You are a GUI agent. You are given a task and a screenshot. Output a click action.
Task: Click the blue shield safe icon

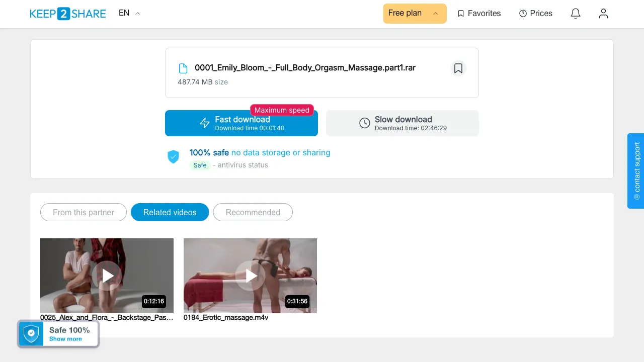(x=173, y=156)
